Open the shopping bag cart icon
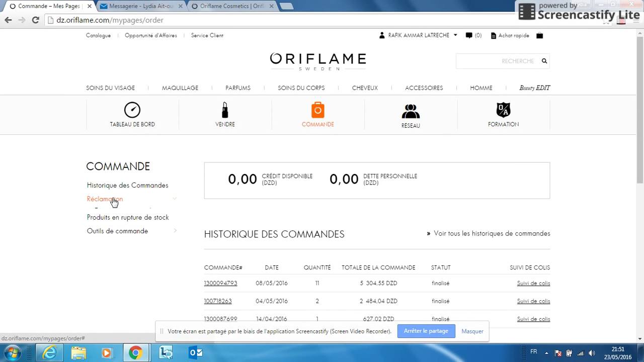The width and height of the screenshot is (644, 362). click(539, 36)
